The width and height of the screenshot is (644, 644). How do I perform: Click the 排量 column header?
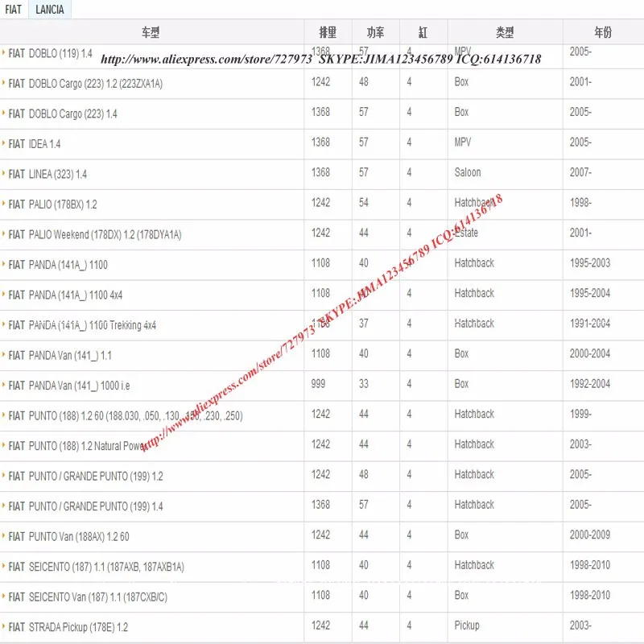[328, 32]
